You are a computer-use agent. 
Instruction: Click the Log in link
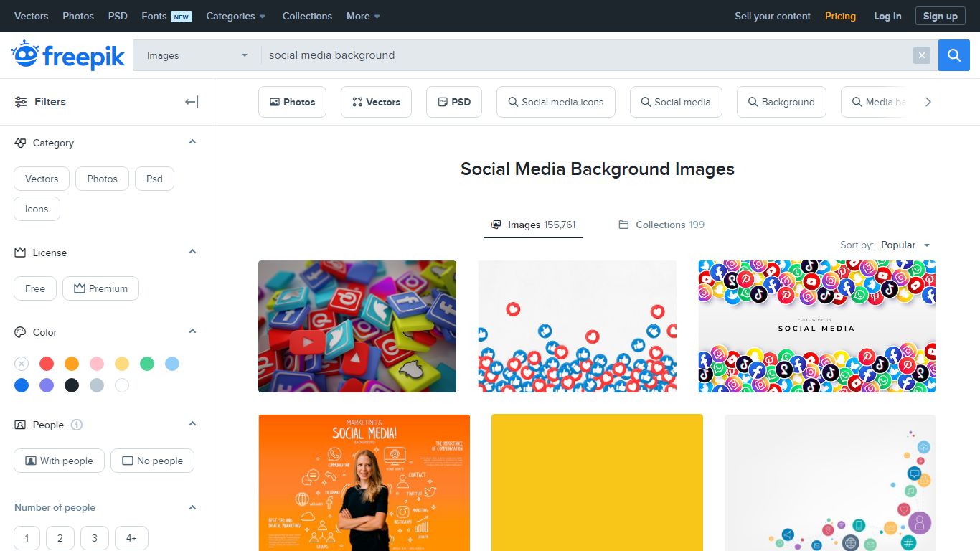coord(887,16)
